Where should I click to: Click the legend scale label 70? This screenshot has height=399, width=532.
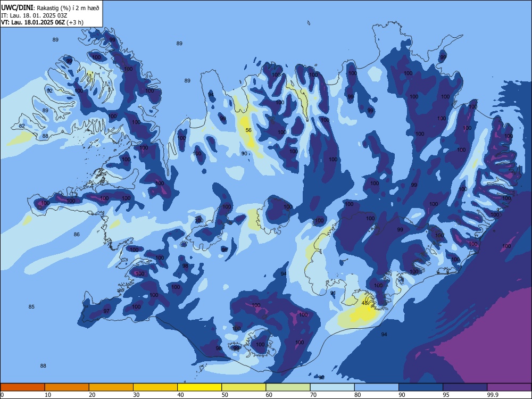click(313, 395)
